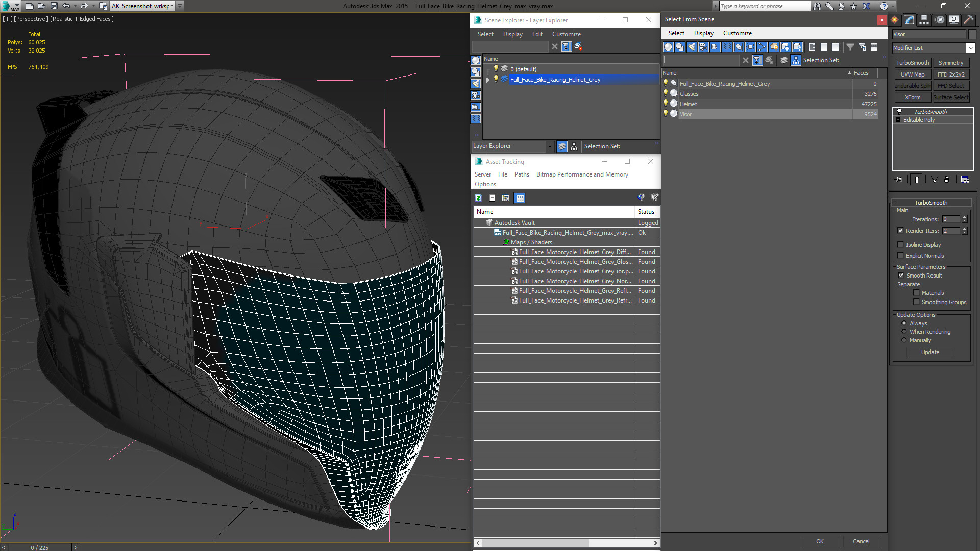Click Select None icon in Select From Scene toolbar

[x=823, y=47]
